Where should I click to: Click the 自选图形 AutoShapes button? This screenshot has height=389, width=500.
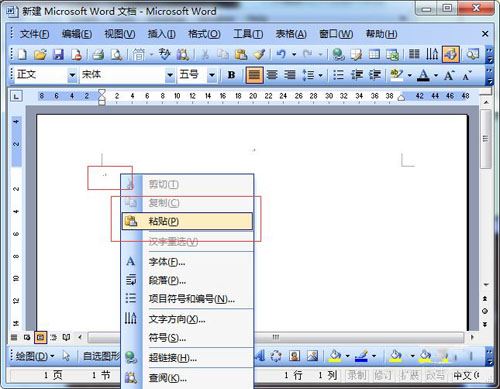(102, 356)
